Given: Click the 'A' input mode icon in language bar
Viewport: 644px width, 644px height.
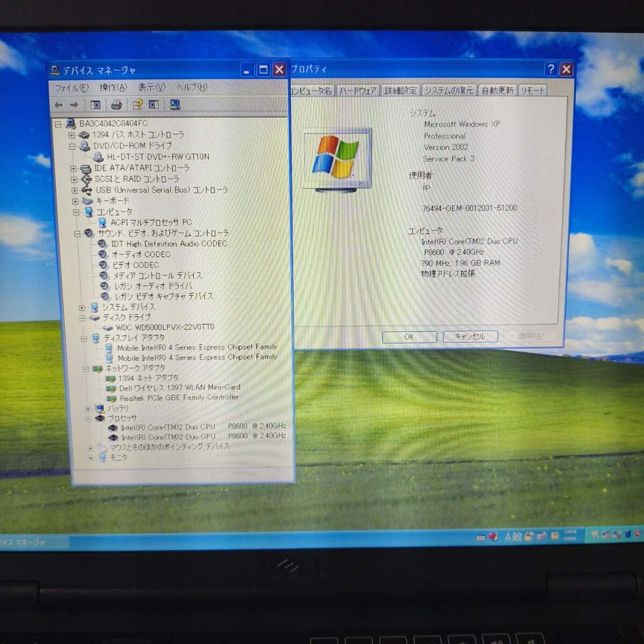Looking at the screenshot, I should click(x=509, y=536).
